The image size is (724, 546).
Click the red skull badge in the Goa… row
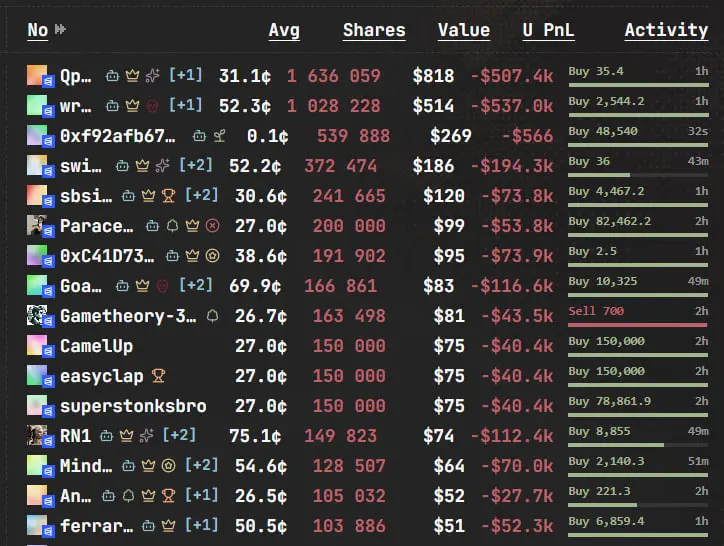pyautogui.click(x=163, y=286)
